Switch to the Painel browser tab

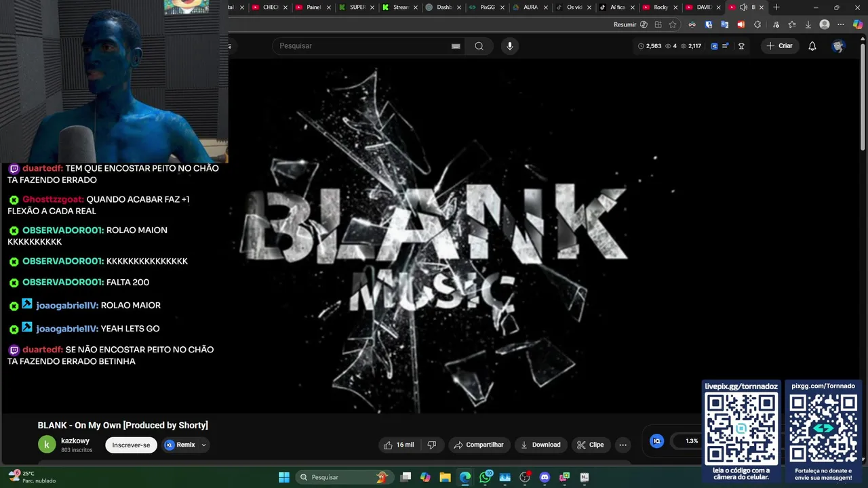tap(313, 7)
